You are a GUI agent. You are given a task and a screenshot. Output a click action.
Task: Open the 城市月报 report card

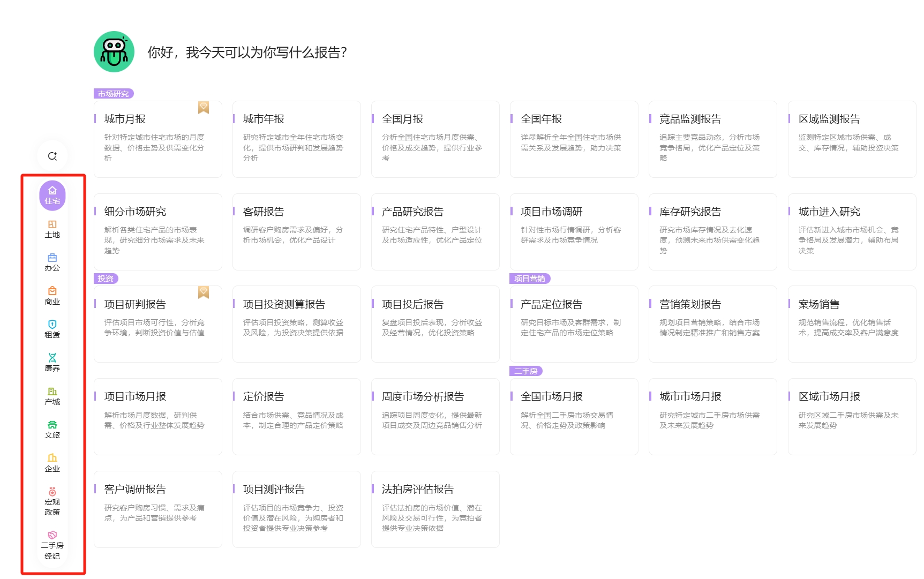(x=157, y=139)
